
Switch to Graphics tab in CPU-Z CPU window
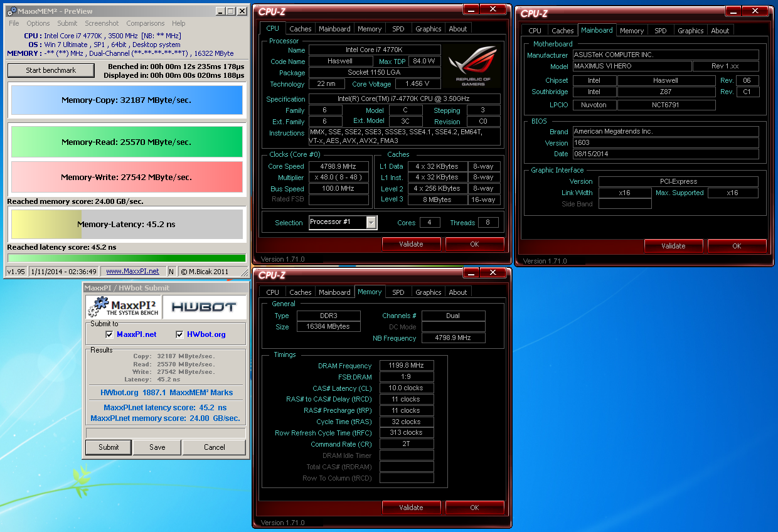[x=429, y=29]
